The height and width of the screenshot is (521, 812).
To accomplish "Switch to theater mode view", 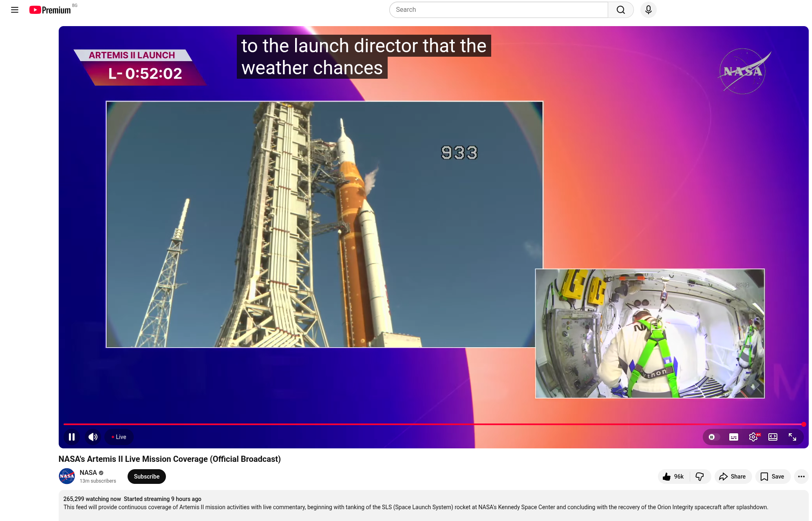I will point(772,437).
